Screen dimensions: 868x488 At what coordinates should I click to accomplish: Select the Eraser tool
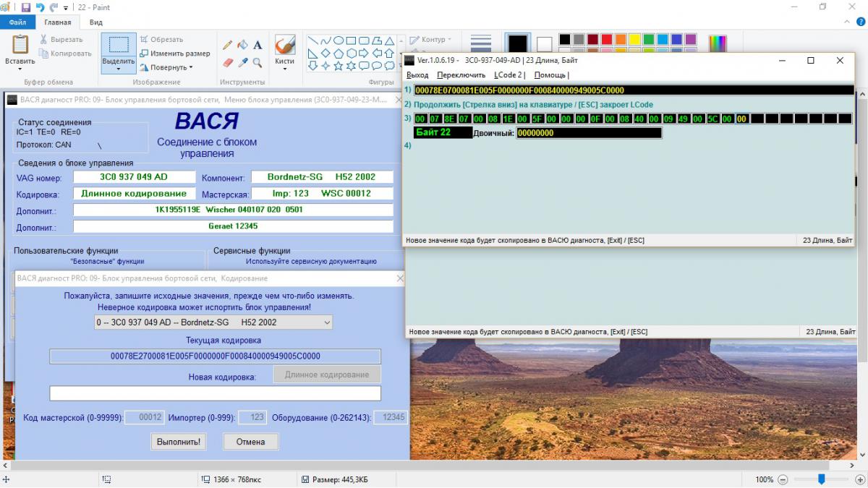click(x=228, y=63)
